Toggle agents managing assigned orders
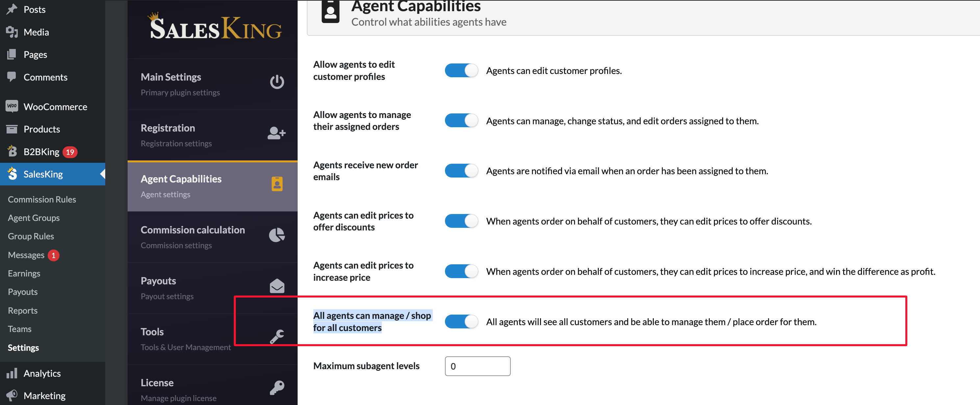 [x=461, y=121]
